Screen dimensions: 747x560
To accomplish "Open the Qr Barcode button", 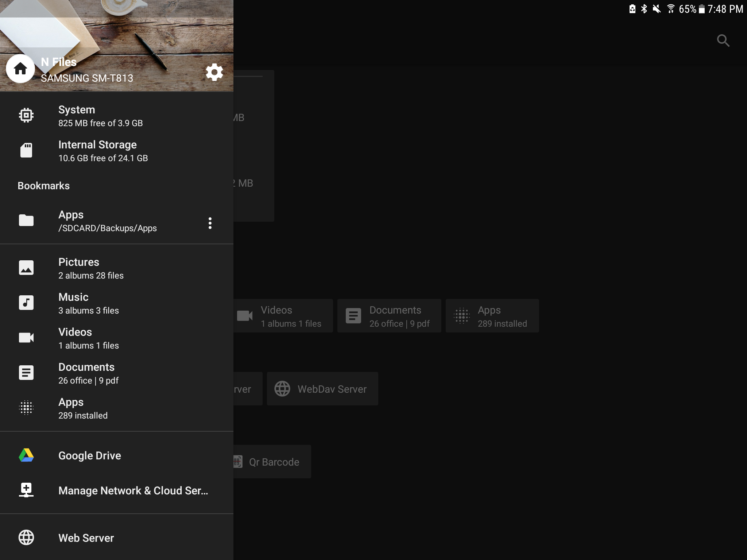I will tap(272, 462).
